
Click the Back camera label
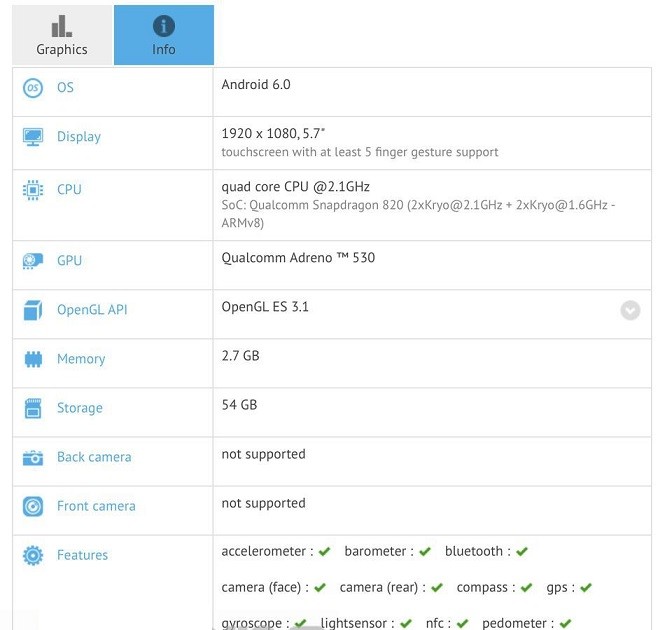(94, 457)
